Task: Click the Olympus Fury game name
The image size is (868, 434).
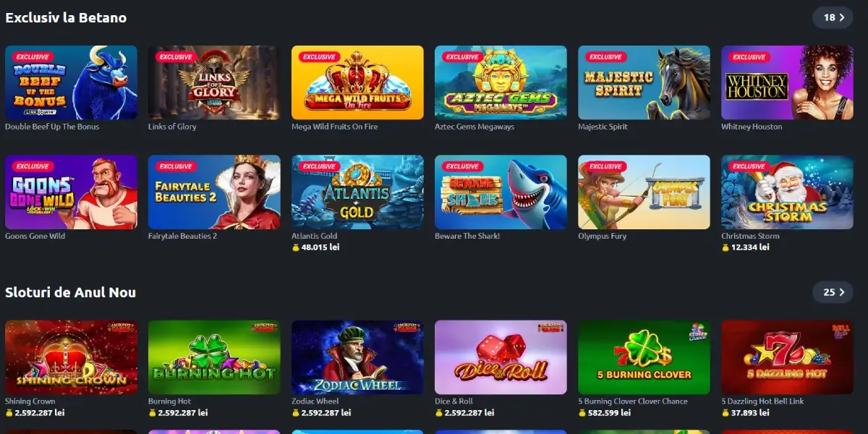Action: coord(603,236)
